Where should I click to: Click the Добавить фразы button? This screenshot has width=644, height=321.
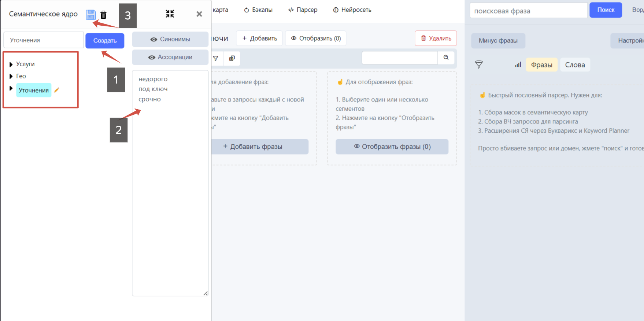[259, 147]
